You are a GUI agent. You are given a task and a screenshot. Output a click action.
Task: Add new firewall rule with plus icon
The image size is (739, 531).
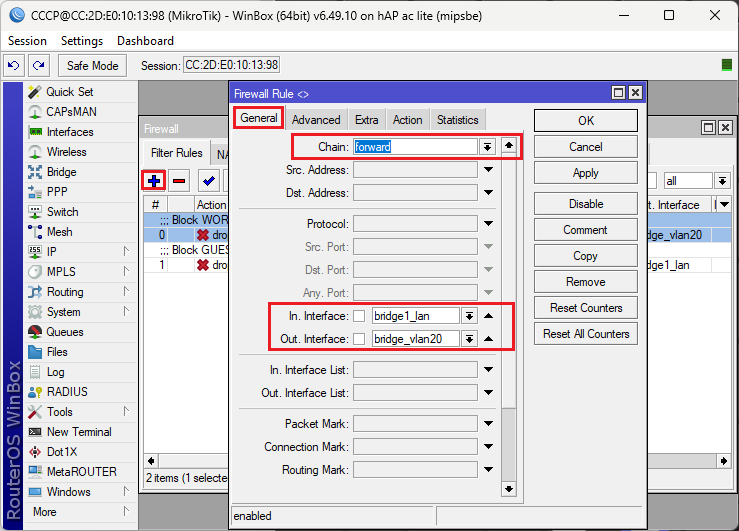pos(154,181)
